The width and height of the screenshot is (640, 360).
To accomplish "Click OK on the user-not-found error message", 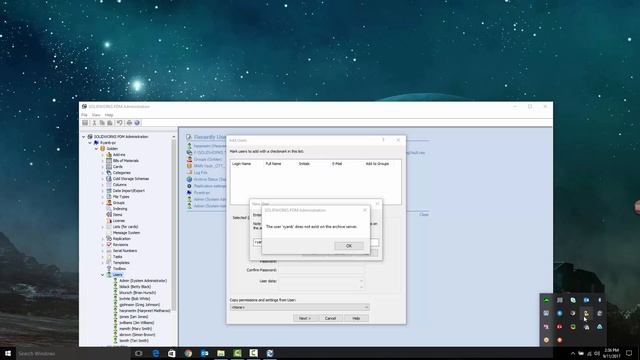I will [x=349, y=246].
